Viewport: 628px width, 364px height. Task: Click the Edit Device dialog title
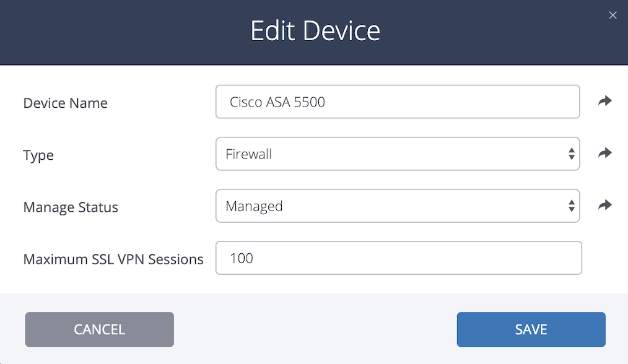[x=315, y=31]
